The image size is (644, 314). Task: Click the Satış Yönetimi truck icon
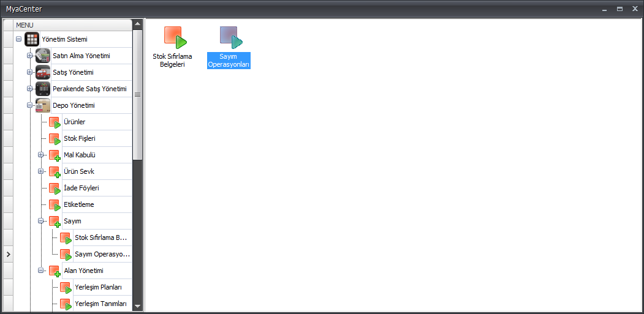[43, 72]
